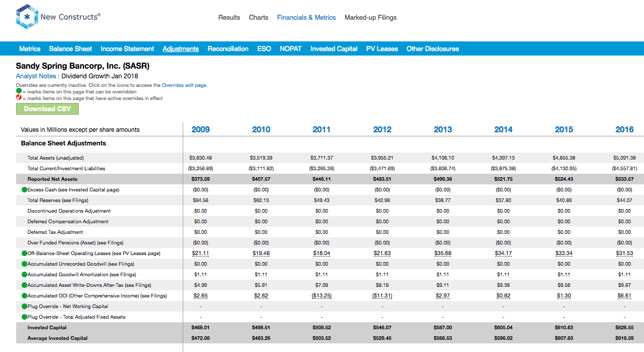Click the 2011 column header

321,130
